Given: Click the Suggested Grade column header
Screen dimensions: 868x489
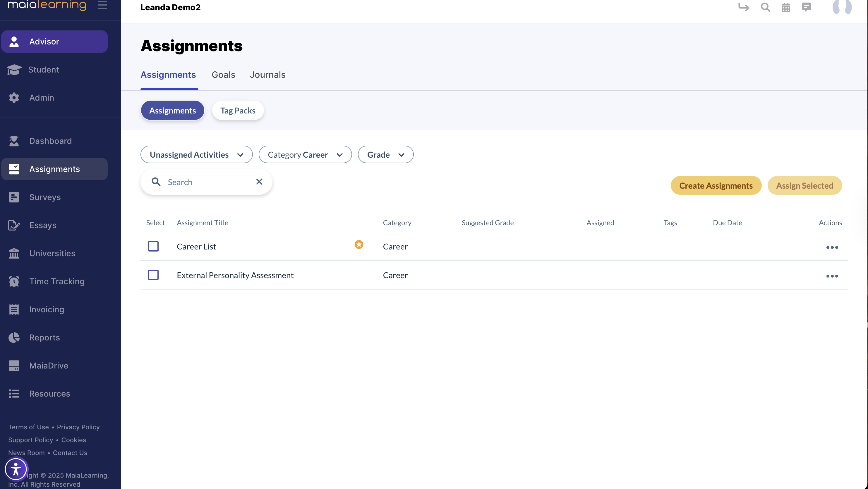Looking at the screenshot, I should click(x=488, y=223).
